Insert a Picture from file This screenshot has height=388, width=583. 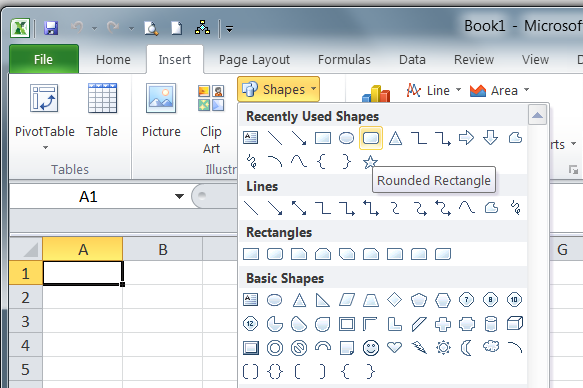(x=161, y=110)
